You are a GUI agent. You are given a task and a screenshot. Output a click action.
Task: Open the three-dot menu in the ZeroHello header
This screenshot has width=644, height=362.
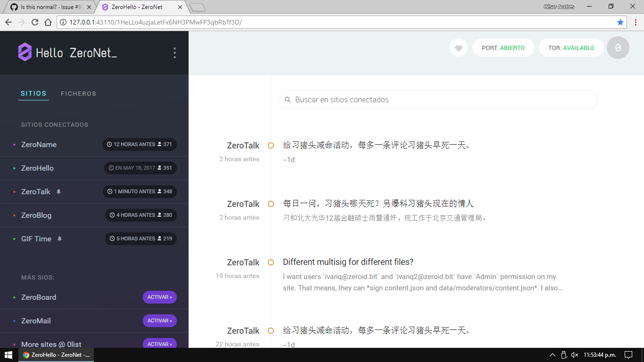[174, 52]
